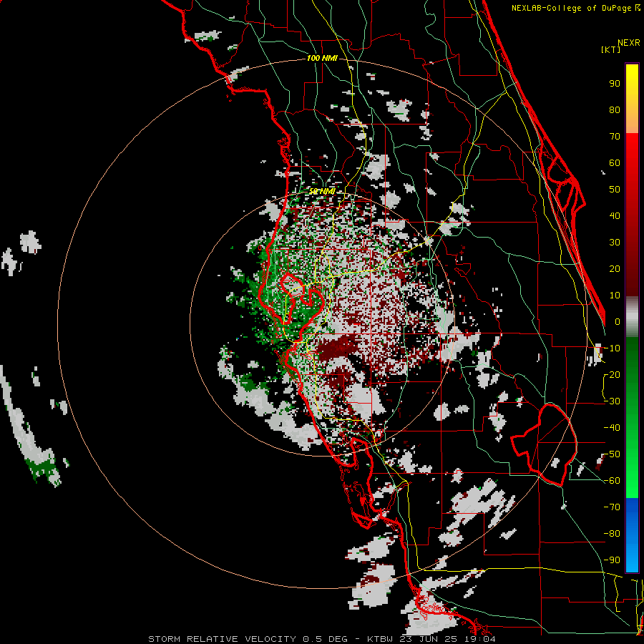The height and width of the screenshot is (644, 644).
Task: Click the -60 value on the velocity scale
Action: coord(612,481)
